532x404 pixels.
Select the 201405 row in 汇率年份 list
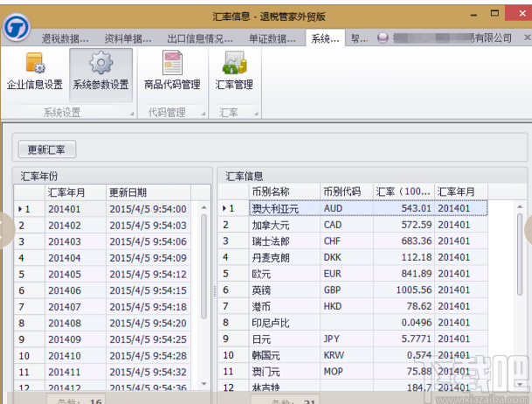coord(102,274)
